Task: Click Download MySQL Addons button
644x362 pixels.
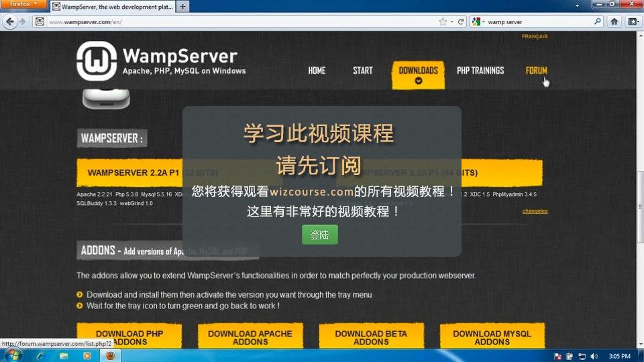Action: (492, 337)
